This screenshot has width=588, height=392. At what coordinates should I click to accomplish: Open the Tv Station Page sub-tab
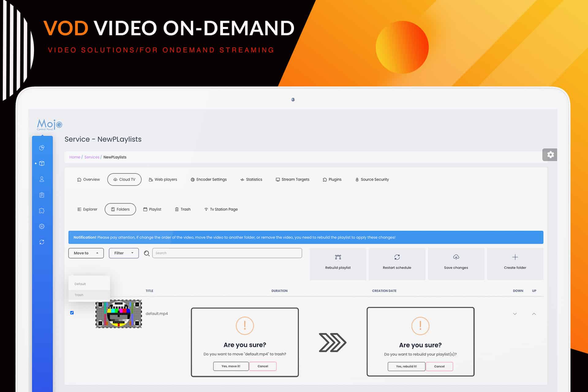[x=221, y=209]
